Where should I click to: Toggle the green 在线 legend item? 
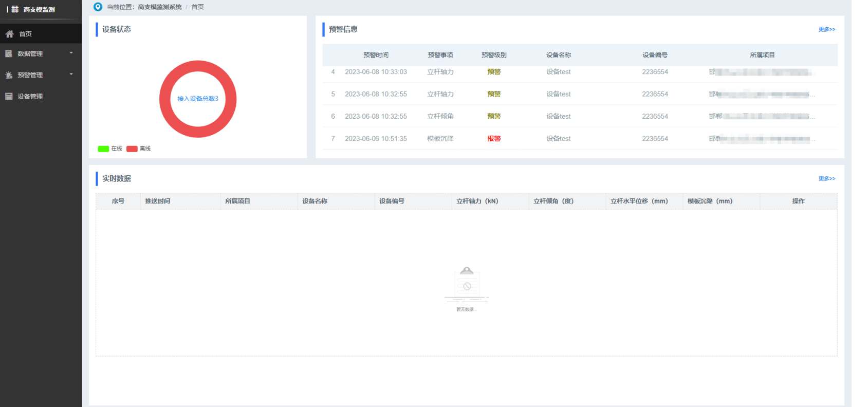point(109,149)
